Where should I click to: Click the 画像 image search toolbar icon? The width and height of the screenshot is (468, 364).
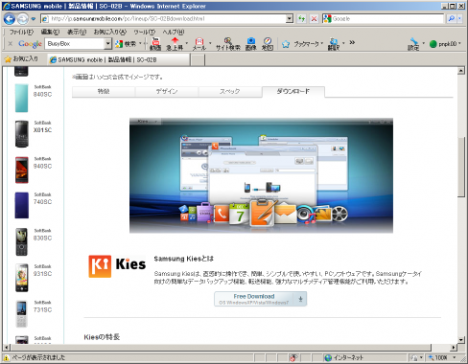tap(251, 44)
